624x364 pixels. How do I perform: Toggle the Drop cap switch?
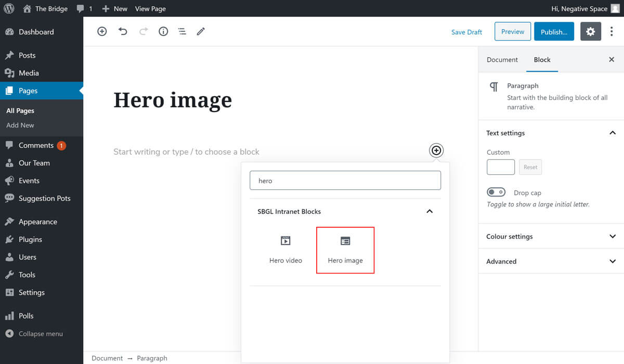point(496,192)
